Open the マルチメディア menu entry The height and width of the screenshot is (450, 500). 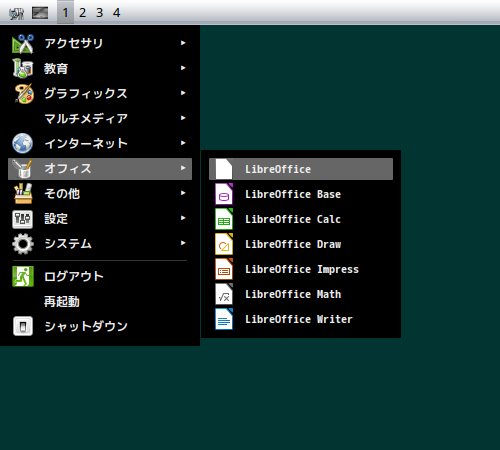[100, 118]
